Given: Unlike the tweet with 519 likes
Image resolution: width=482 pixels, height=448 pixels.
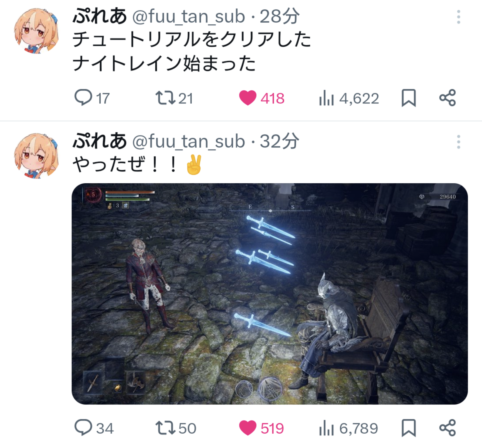Looking at the screenshot, I should pos(261,428).
